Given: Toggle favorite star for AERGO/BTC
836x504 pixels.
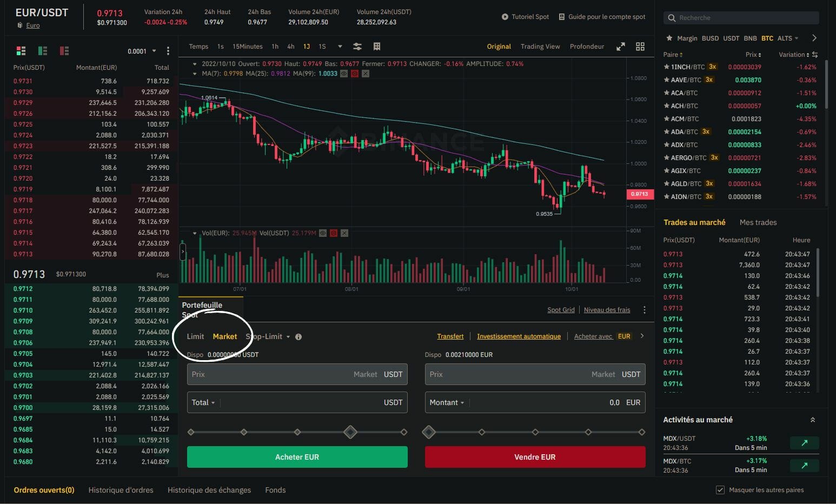Looking at the screenshot, I should (x=666, y=158).
